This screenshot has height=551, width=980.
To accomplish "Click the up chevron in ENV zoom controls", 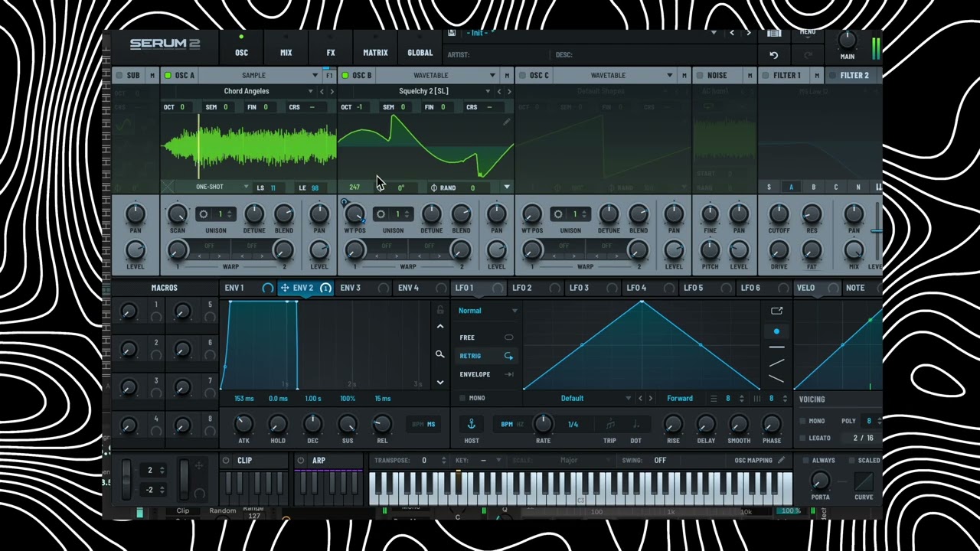I will (439, 327).
